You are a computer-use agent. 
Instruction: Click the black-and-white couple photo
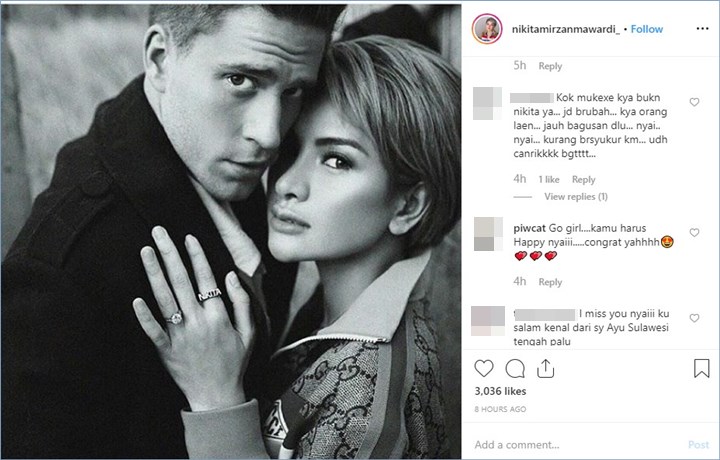tap(231, 230)
